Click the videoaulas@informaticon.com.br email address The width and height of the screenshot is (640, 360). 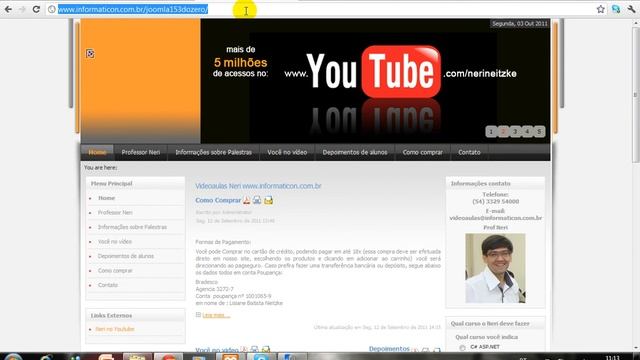pyautogui.click(x=496, y=218)
